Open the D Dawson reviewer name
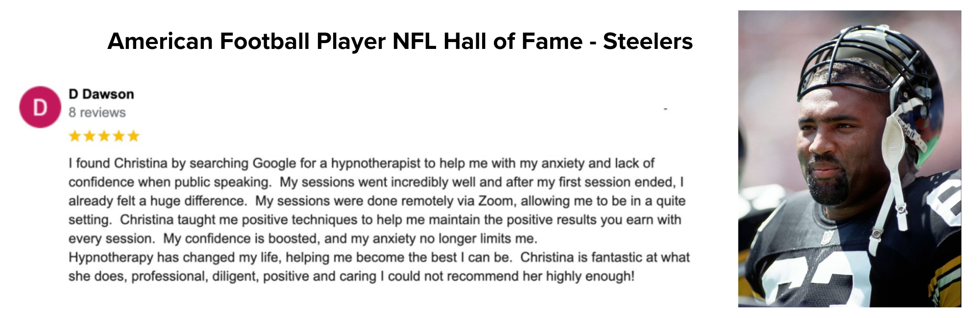Image resolution: width=980 pixels, height=318 pixels. click(101, 94)
